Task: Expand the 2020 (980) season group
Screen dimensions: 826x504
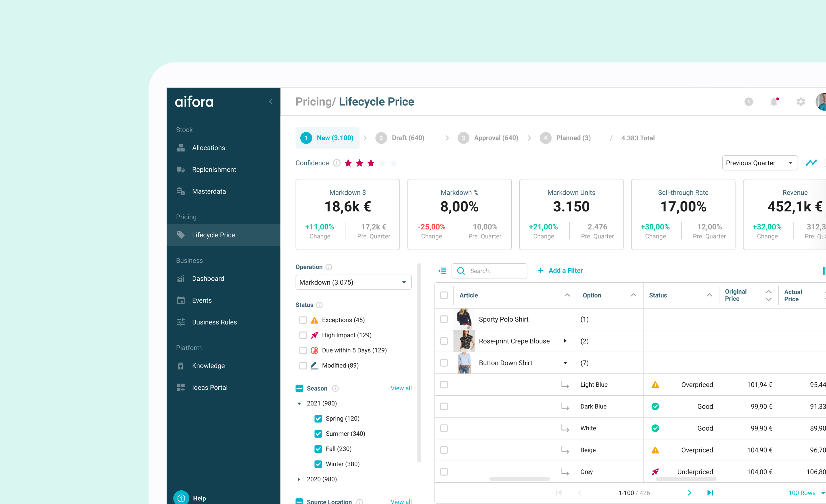Action: click(299, 479)
